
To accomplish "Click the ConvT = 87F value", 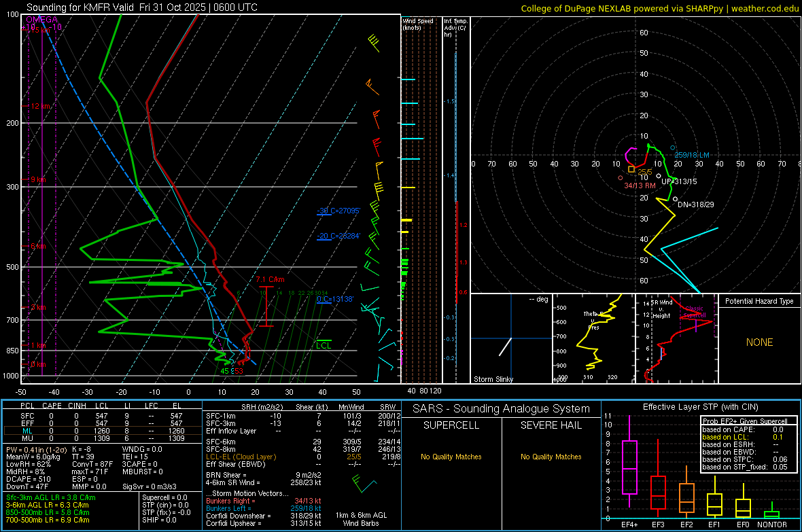I will tap(92, 465).
